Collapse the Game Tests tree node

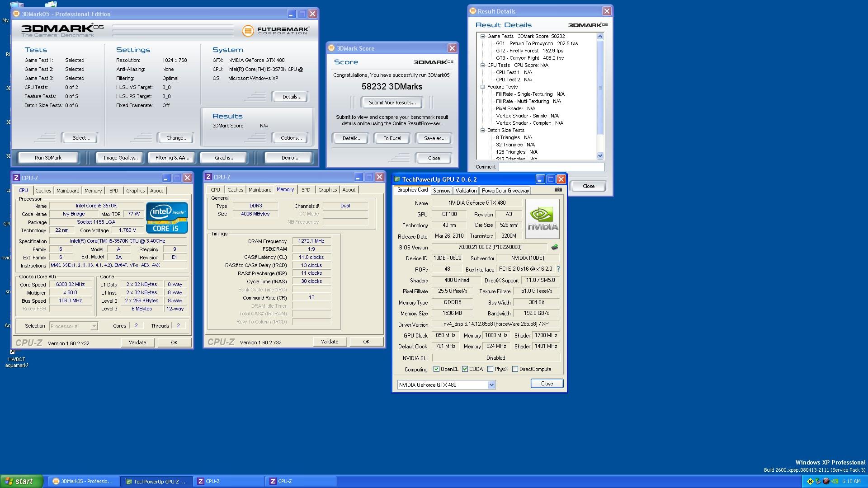point(482,36)
